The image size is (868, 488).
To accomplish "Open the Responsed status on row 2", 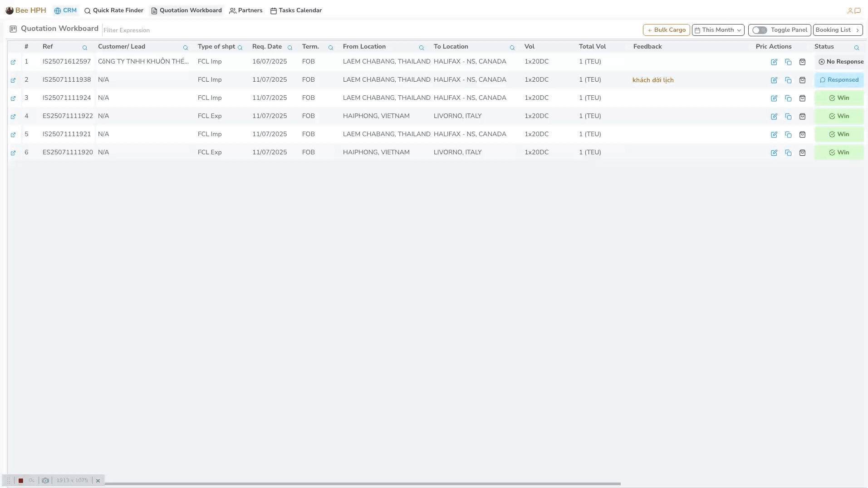I will (x=839, y=80).
